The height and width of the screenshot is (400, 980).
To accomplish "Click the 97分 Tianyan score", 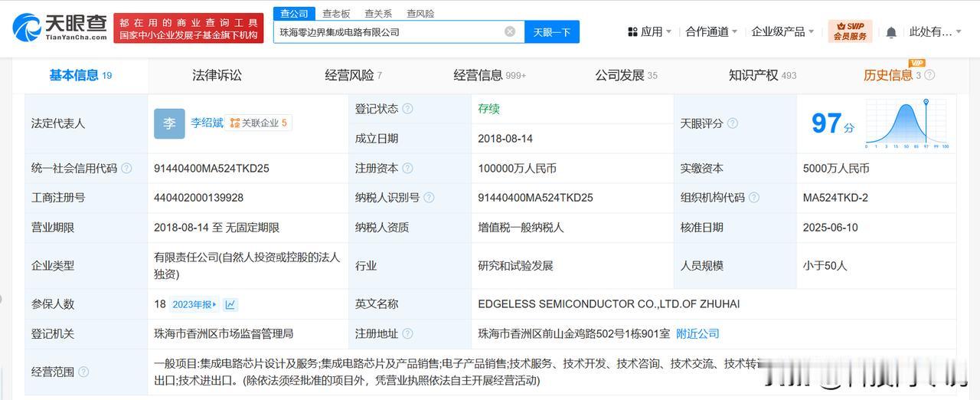I will coord(833,123).
